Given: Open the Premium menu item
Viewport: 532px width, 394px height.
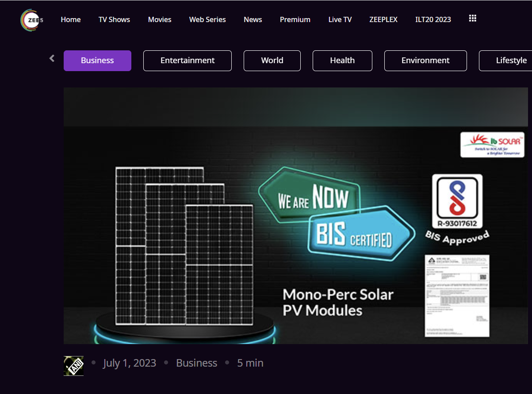Looking at the screenshot, I should click(295, 19).
